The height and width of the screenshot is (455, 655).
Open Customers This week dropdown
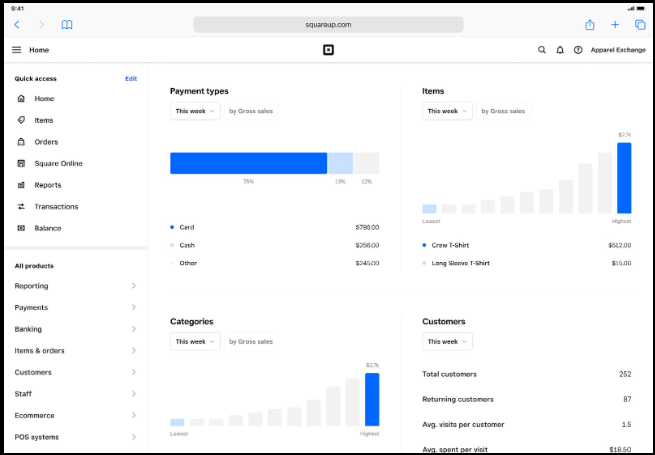[x=447, y=342]
